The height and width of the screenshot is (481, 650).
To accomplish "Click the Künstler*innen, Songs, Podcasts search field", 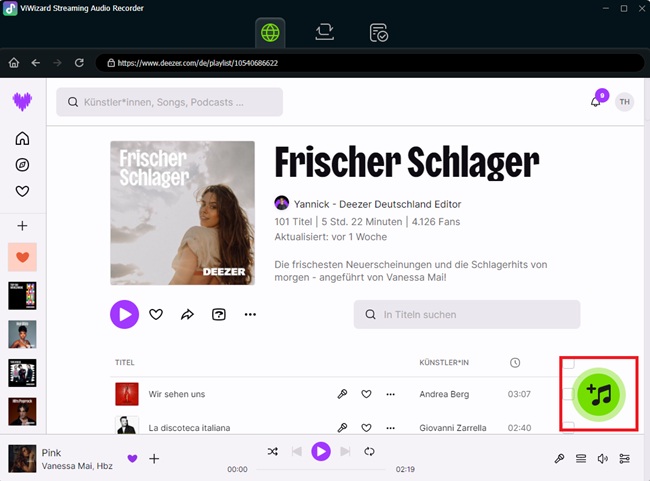I will pyautogui.click(x=170, y=102).
